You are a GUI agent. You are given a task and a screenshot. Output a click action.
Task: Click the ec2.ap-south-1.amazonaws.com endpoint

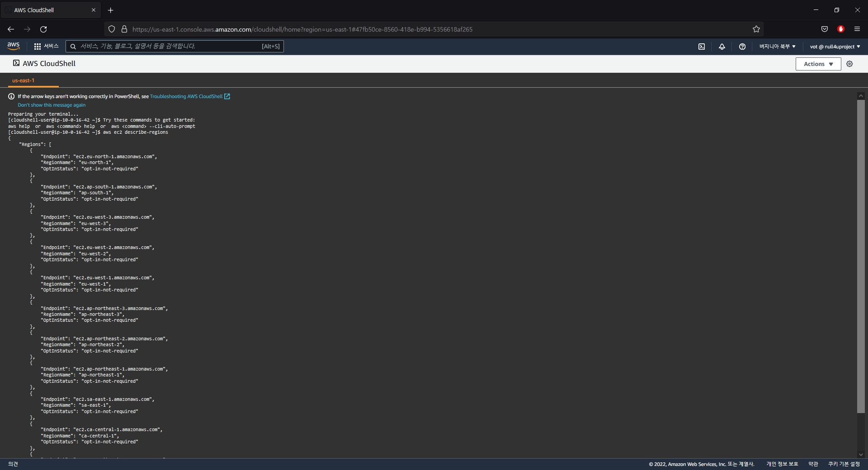(x=114, y=187)
